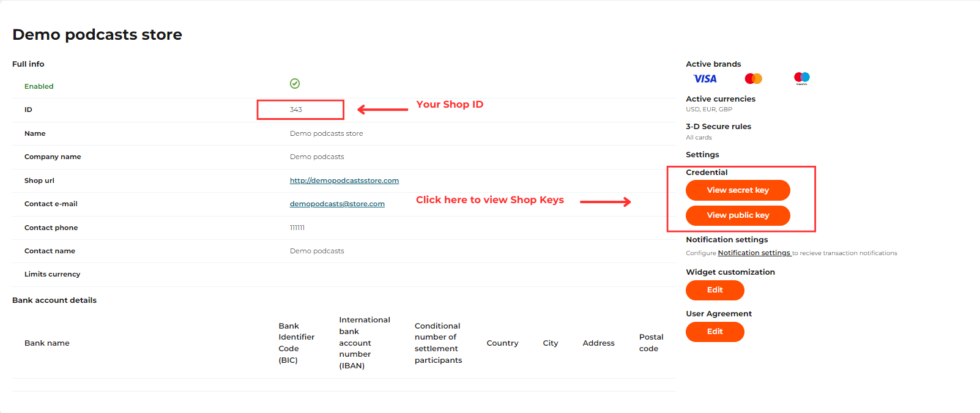
Task: Click the Visa brand logo
Action: tap(705, 79)
